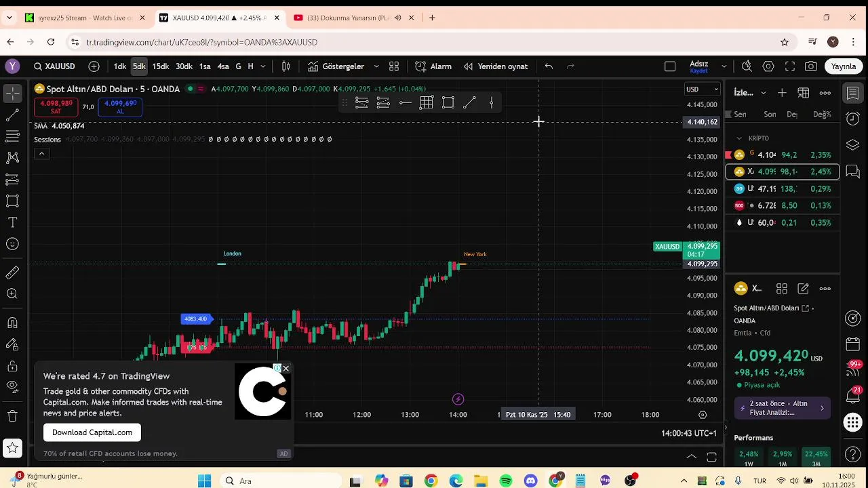Take a chart snapshot with the camera
The height and width of the screenshot is (488, 868).
(811, 66)
